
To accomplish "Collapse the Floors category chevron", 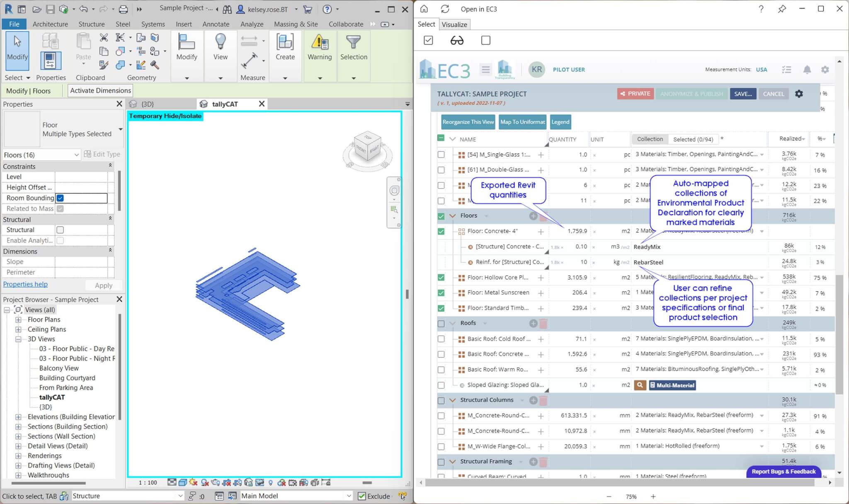I will [x=453, y=216].
